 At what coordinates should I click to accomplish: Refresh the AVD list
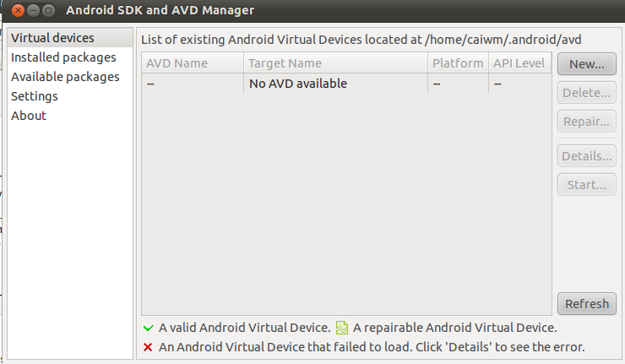[587, 304]
